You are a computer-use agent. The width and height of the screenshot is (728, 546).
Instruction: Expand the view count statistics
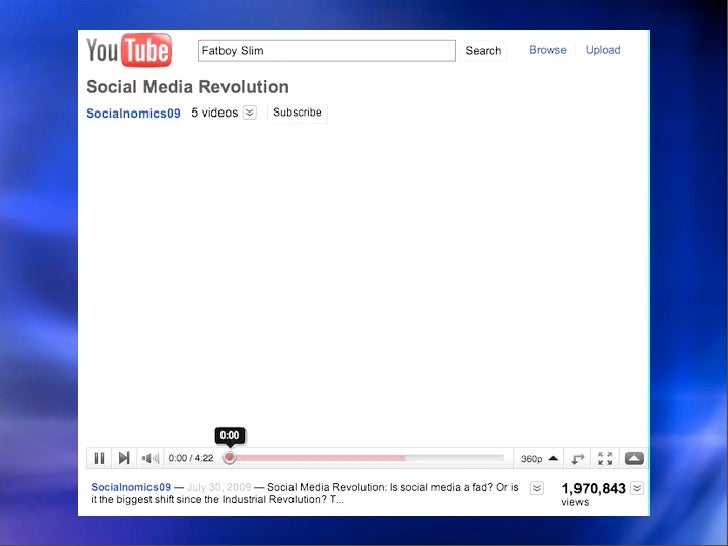tap(637, 488)
